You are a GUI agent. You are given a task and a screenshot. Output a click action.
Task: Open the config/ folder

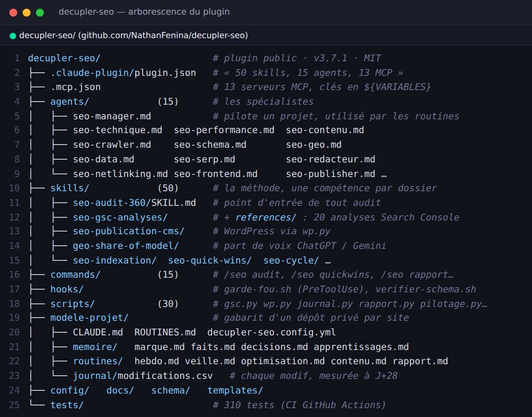[x=70, y=390]
